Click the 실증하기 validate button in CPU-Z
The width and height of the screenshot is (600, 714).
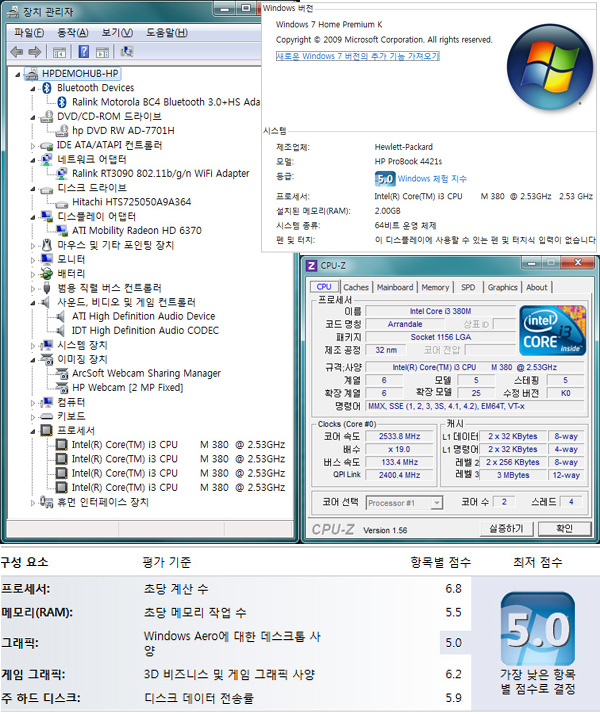pos(507,528)
